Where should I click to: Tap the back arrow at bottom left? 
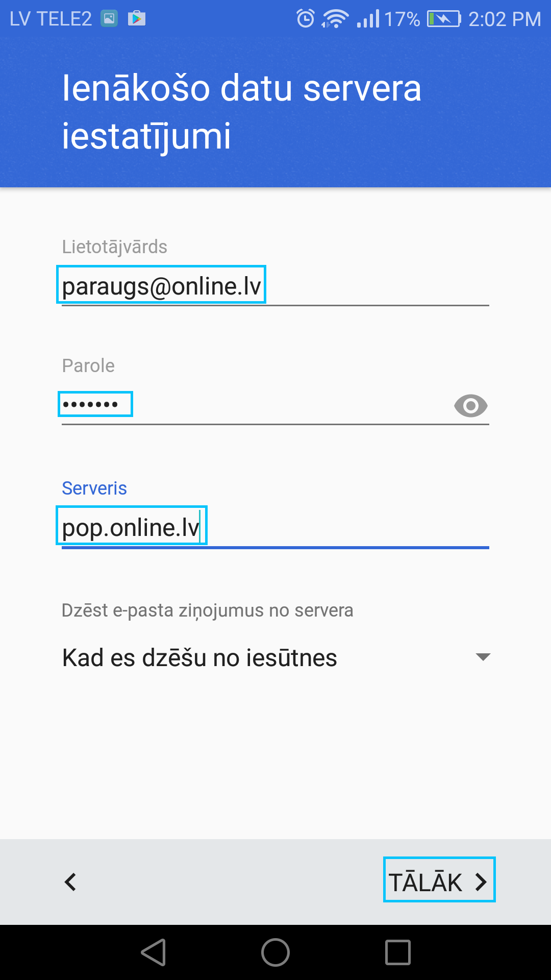(x=70, y=881)
